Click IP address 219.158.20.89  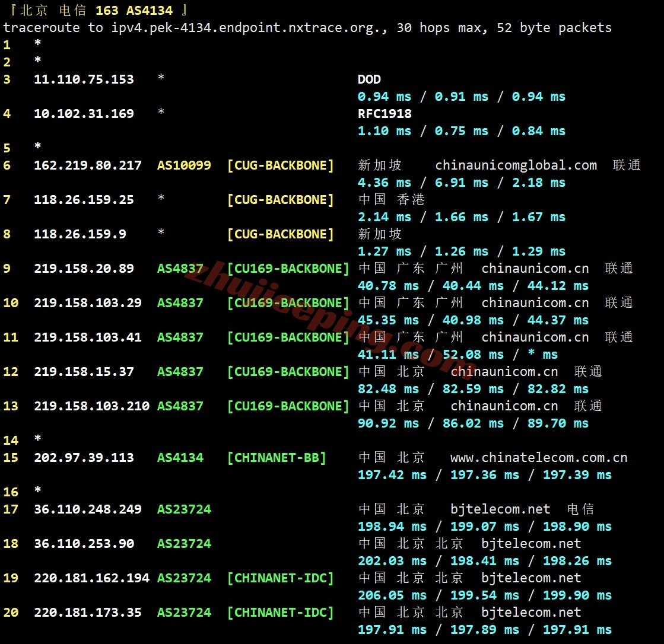(84, 269)
